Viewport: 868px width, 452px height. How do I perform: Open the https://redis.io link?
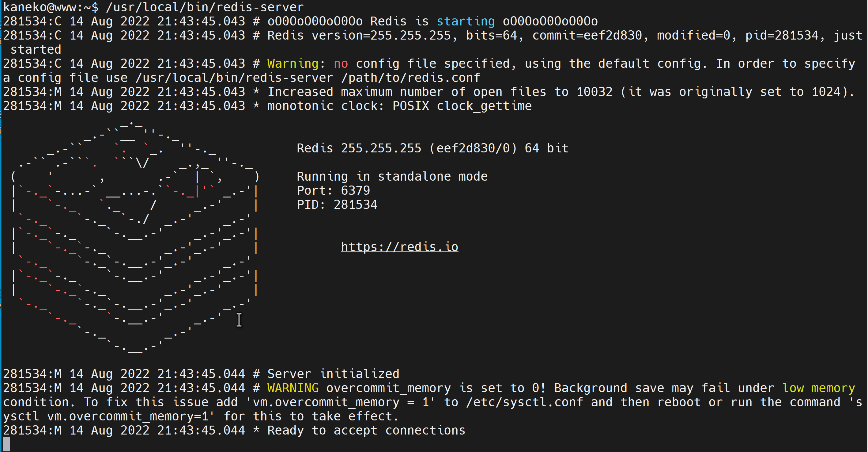pos(399,247)
